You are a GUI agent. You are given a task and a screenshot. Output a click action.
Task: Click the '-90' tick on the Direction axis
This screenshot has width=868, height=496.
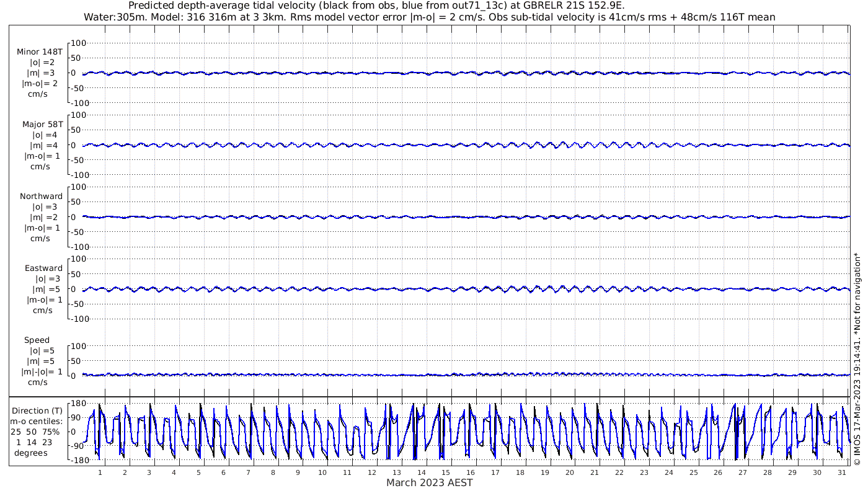tap(77, 446)
